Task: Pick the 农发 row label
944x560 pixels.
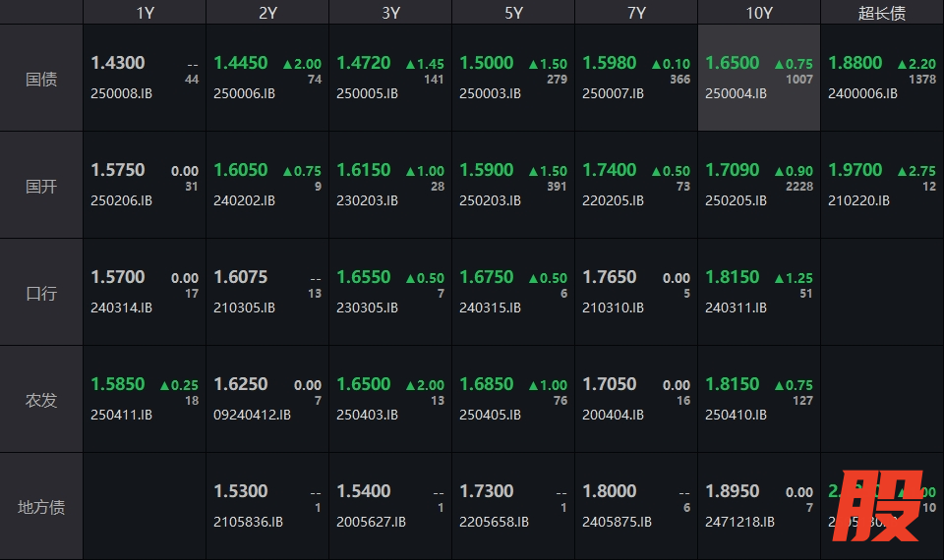Action: [41, 400]
